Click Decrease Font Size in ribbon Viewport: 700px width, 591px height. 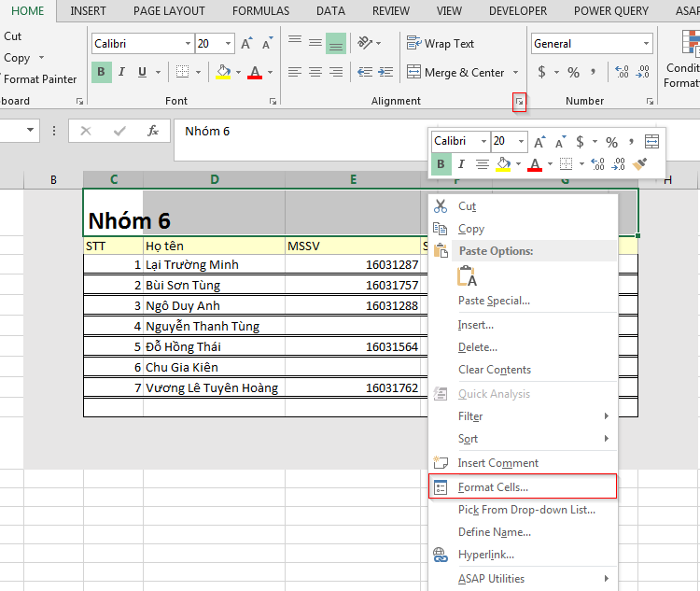(x=268, y=43)
